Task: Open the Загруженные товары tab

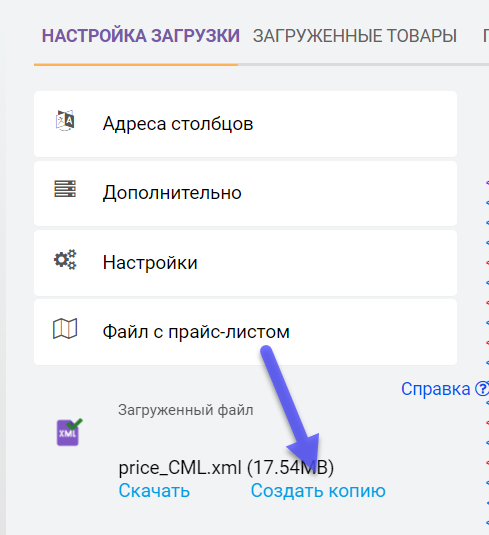Action: pyautogui.click(x=355, y=36)
